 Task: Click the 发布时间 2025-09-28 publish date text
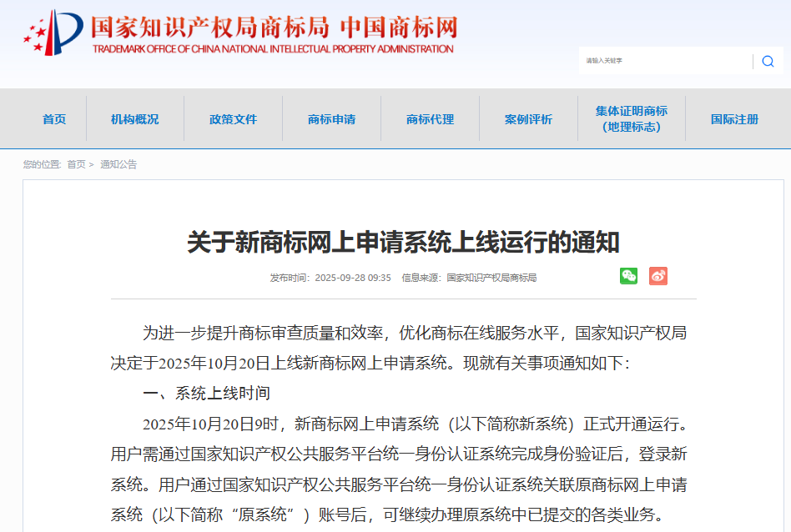point(330,278)
